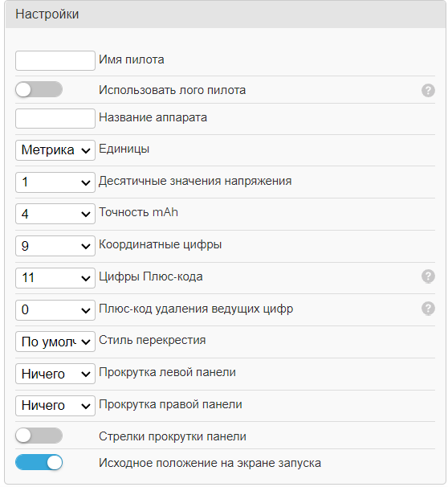448x487 pixels.
Task: Open help icon for Использовать лого пилота
Action: [428, 90]
